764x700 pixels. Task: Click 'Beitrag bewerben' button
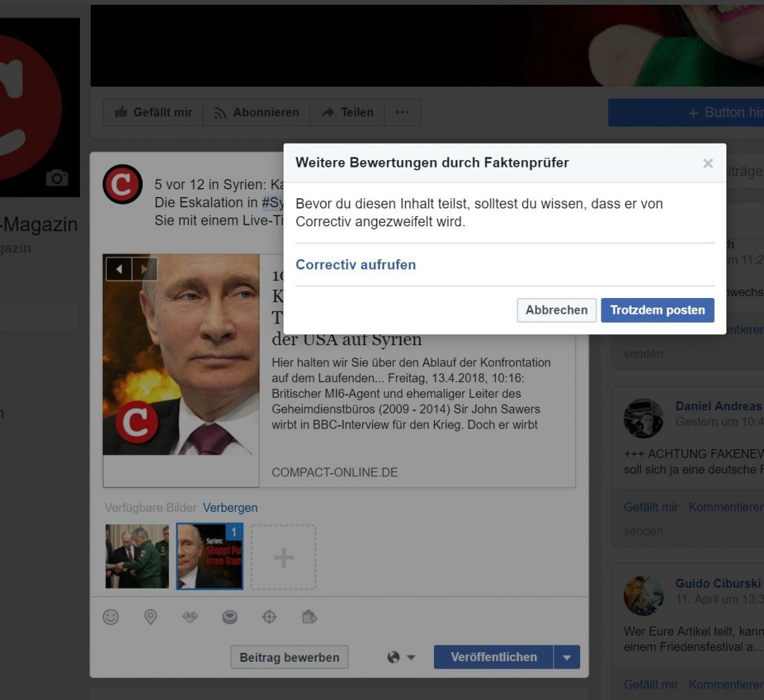[x=290, y=657]
